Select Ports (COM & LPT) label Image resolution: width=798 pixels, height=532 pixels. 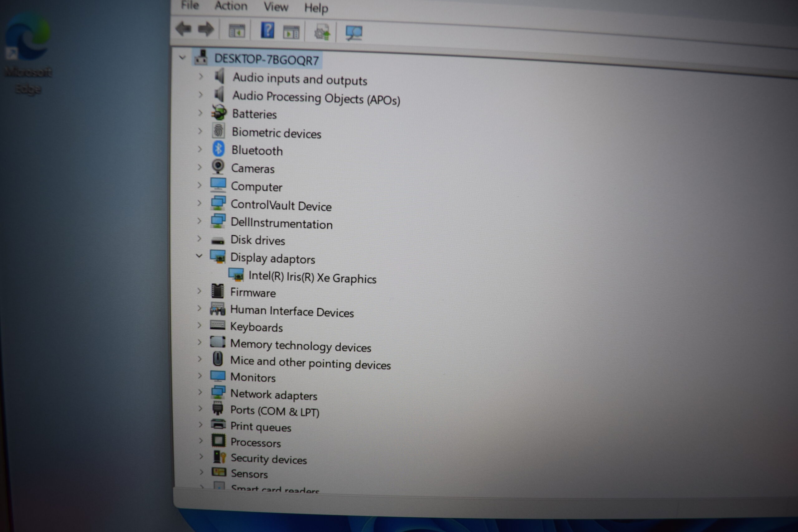pos(275,411)
